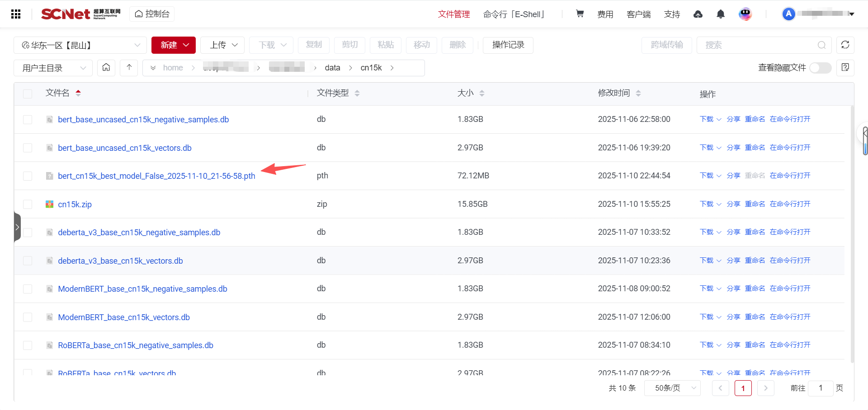Switch to 文件管理 in top menu
The height and width of the screenshot is (410, 868).
[x=453, y=14]
